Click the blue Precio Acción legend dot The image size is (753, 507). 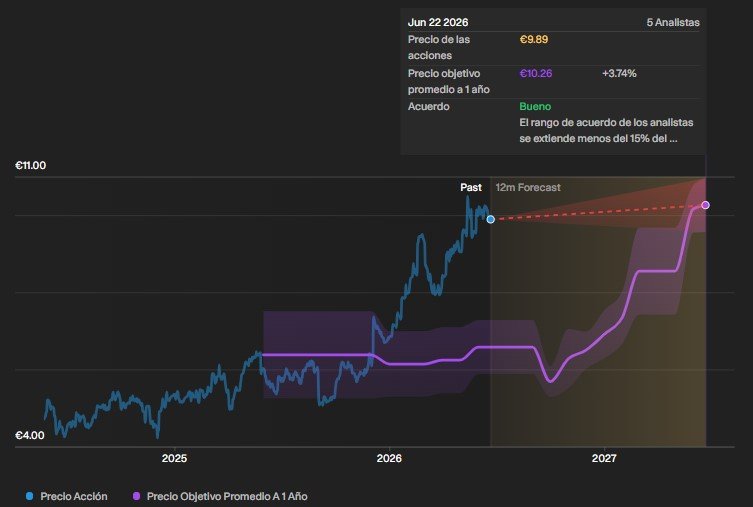coord(29,496)
